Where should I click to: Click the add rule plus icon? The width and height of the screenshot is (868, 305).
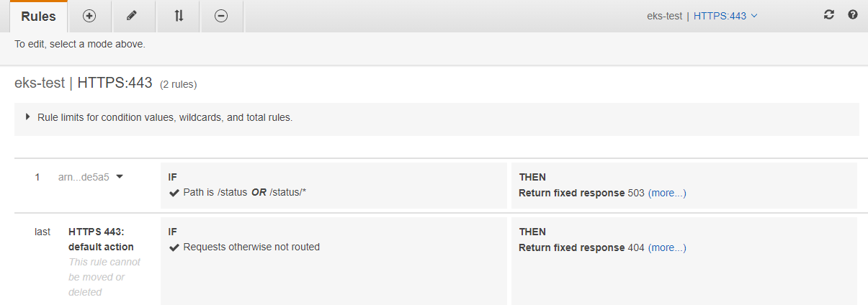pyautogui.click(x=89, y=16)
